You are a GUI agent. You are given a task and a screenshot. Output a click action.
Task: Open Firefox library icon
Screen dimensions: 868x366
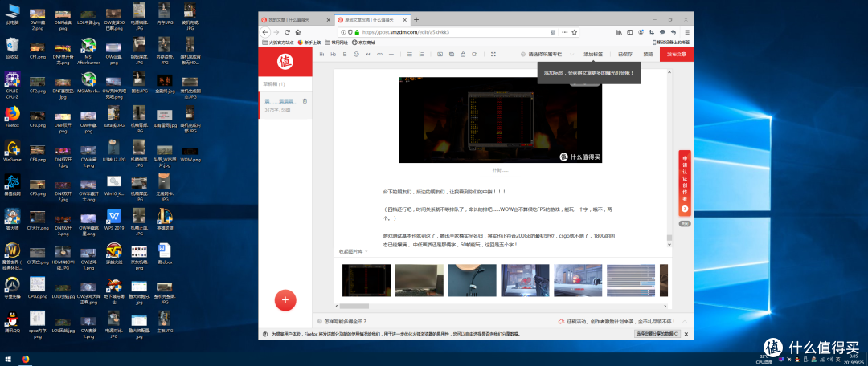point(620,32)
